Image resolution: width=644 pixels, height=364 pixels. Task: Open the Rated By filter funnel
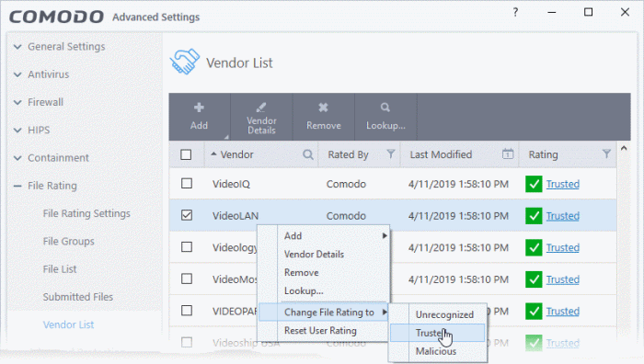coord(391,154)
